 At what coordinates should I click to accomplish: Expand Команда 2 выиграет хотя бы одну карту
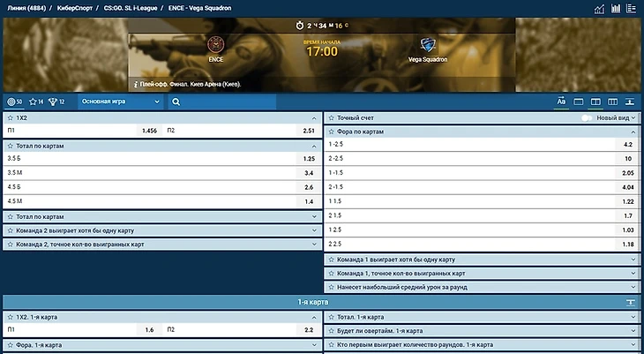click(161, 230)
